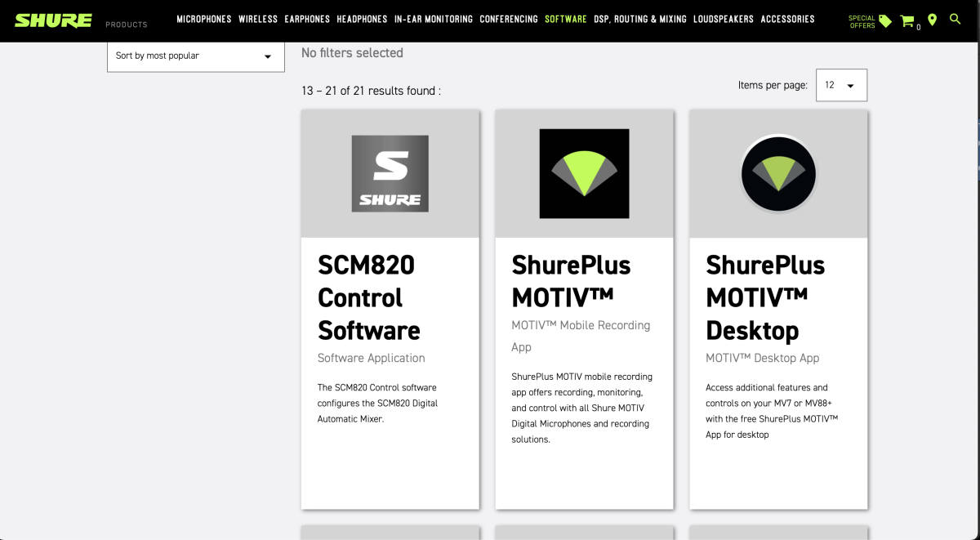980x540 pixels.
Task: Click the Special Offers label
Action: pos(862,21)
